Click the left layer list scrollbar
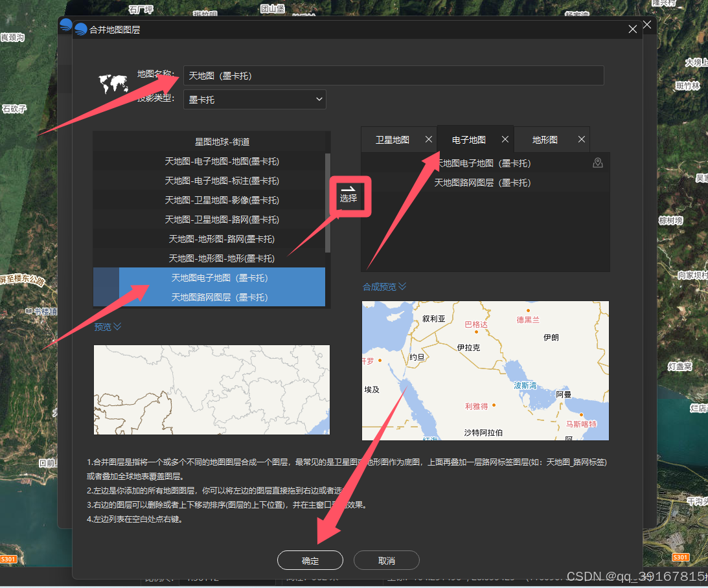The image size is (708, 588). [328, 203]
